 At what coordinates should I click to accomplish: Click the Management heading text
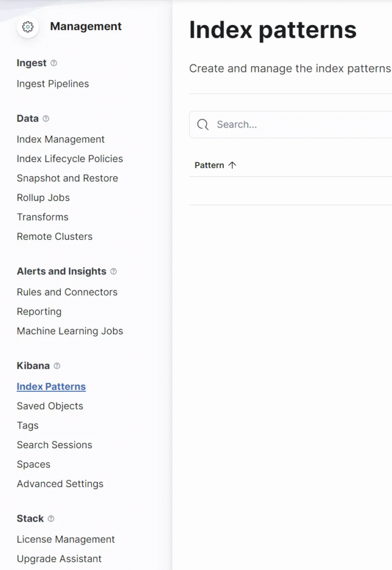86,26
